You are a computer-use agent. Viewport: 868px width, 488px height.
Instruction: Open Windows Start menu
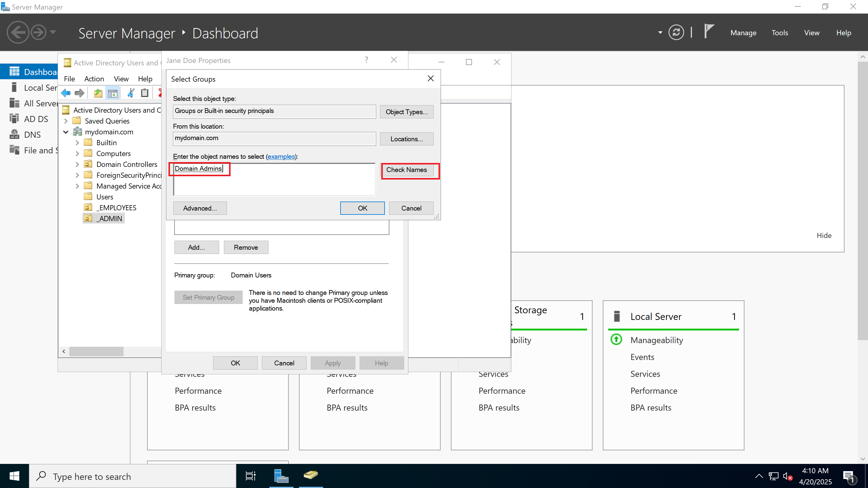tap(14, 476)
